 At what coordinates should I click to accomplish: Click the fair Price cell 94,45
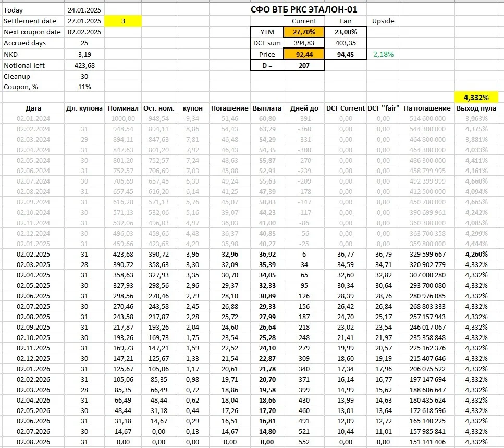click(346, 54)
